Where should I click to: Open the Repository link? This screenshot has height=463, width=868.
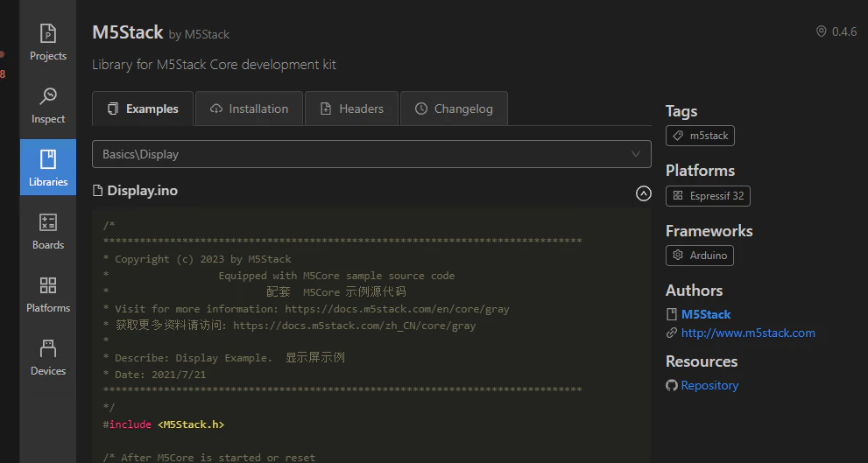[x=709, y=386]
